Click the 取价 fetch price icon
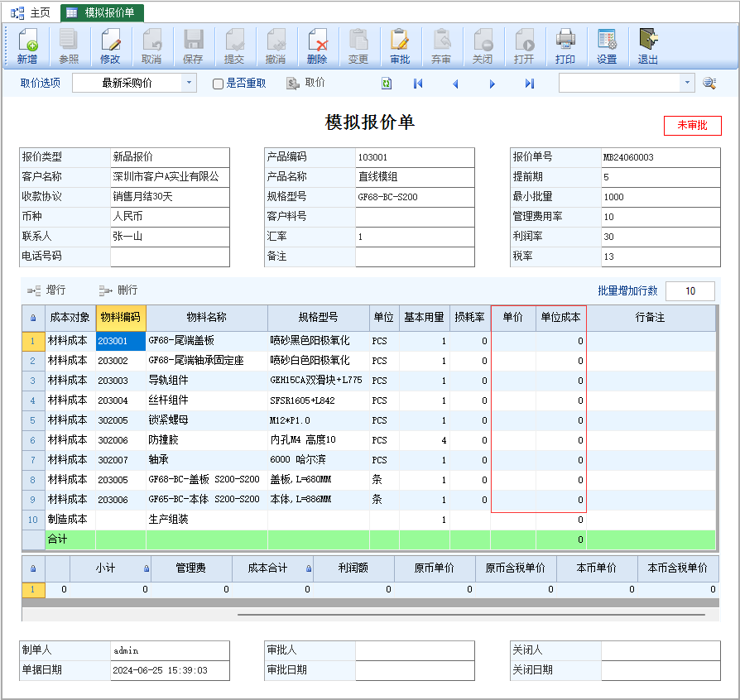740x700 pixels. click(292, 84)
